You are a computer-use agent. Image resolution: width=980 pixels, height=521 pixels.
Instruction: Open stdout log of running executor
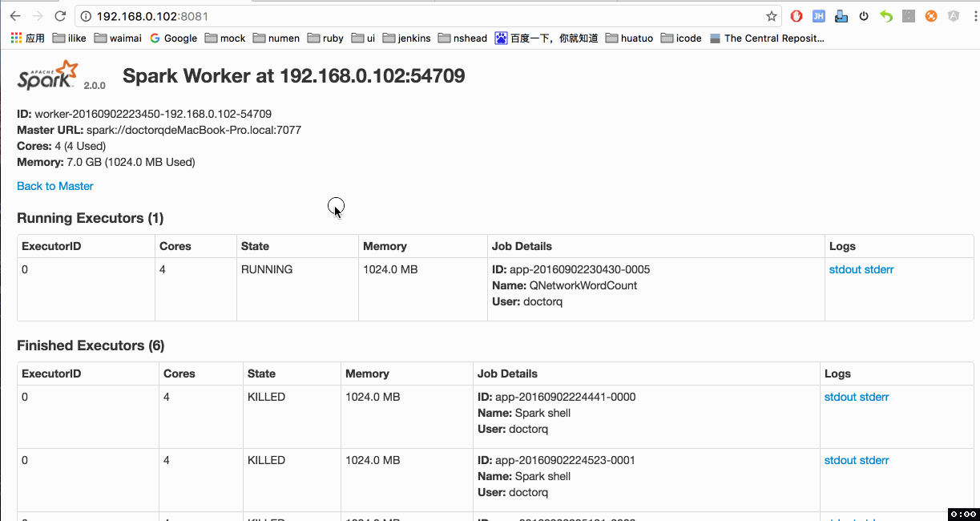pos(845,269)
